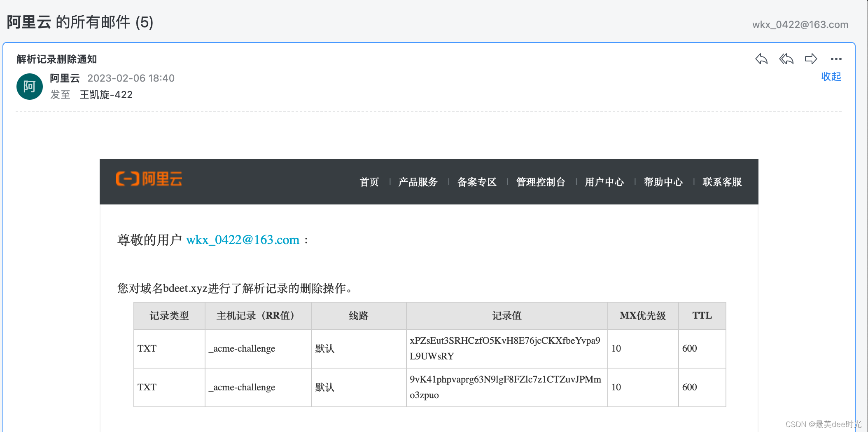Click the forward arrow icon
This screenshot has height=432, width=868.
point(811,59)
